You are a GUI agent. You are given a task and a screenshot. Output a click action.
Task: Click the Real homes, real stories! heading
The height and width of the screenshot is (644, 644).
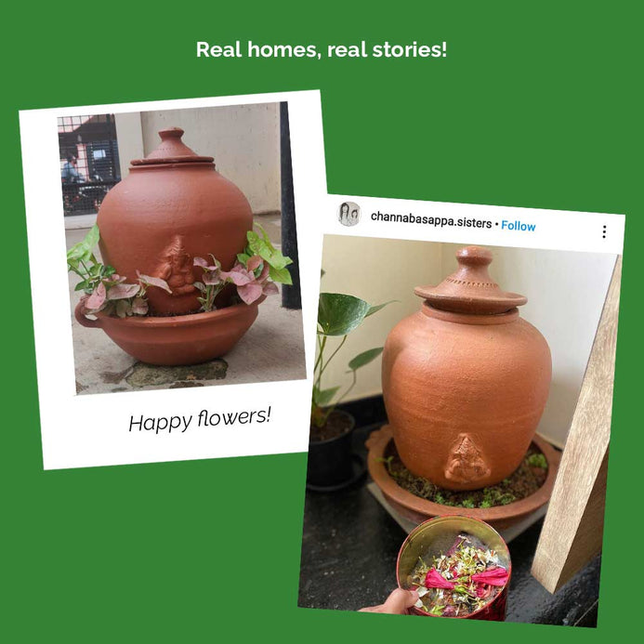[322, 49]
